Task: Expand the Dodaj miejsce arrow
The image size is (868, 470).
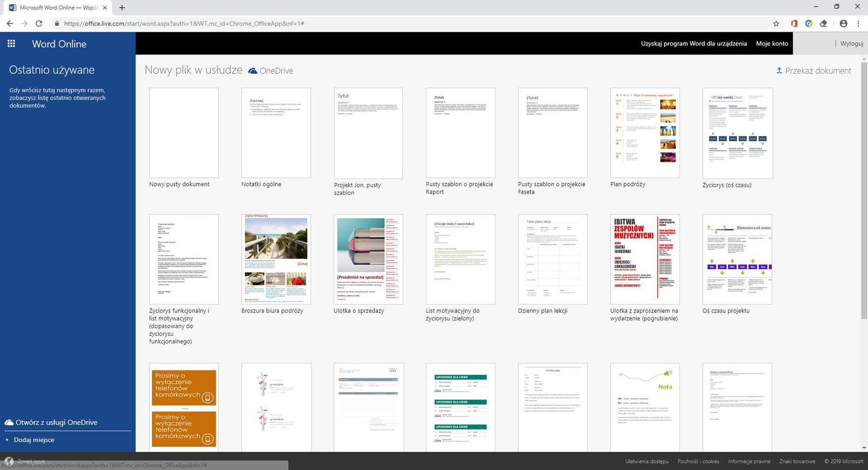Action: pos(7,440)
